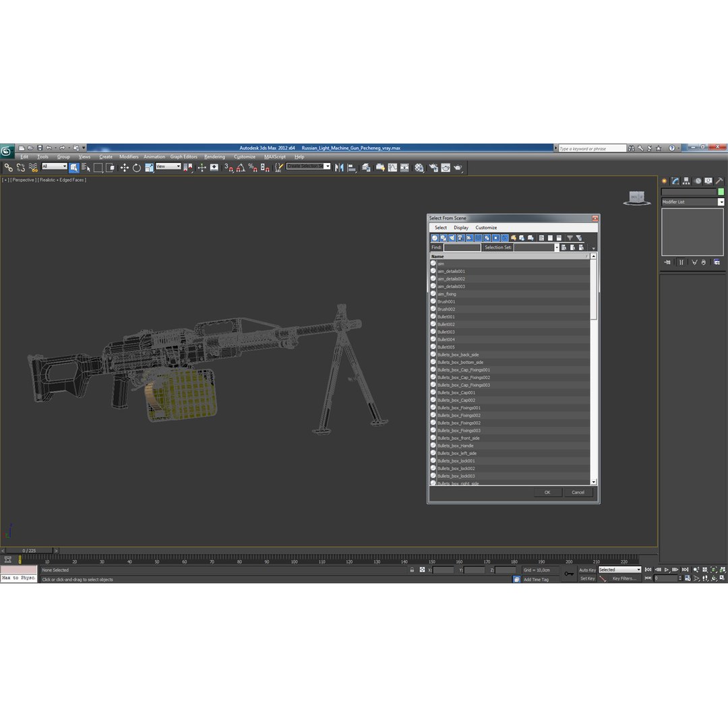This screenshot has width=728, height=728.
Task: Toggle Window/Crossing selection mode
Action: click(x=110, y=168)
